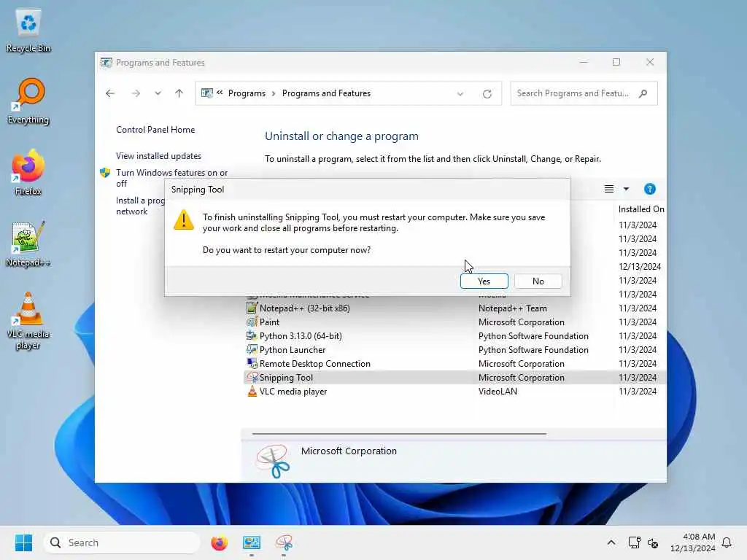Expand the address bar history dropdown
The image size is (747, 560).
(460, 94)
